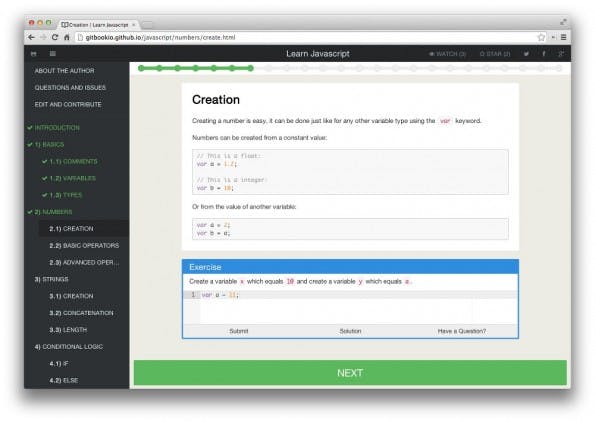
Task: Open section 4.1) If
Action: coord(59,364)
